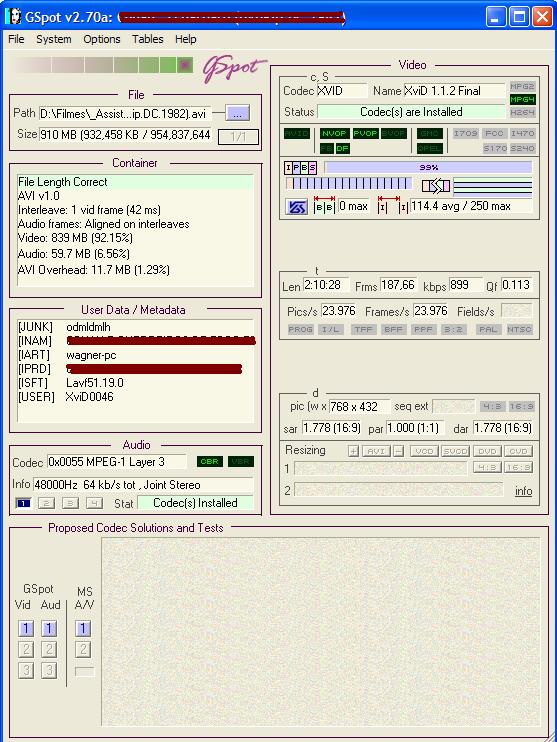Open the File menu
This screenshot has width=557, height=742.
click(x=16, y=39)
